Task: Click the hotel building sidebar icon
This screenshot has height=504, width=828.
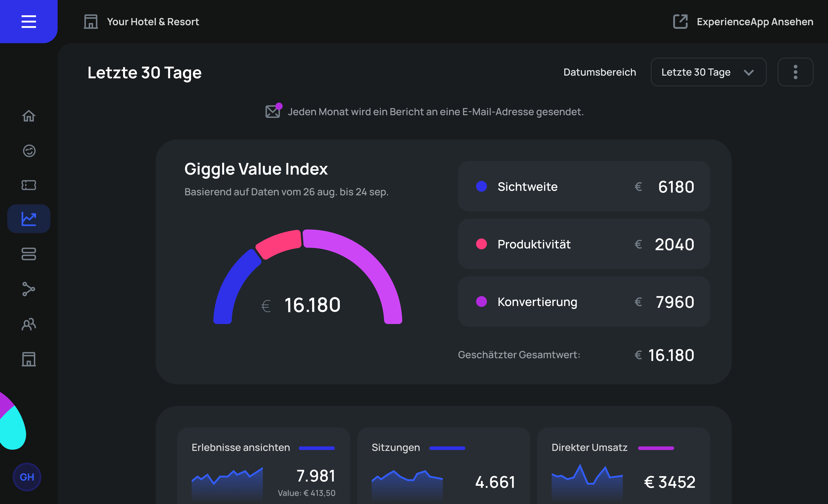Action: pyautogui.click(x=29, y=359)
